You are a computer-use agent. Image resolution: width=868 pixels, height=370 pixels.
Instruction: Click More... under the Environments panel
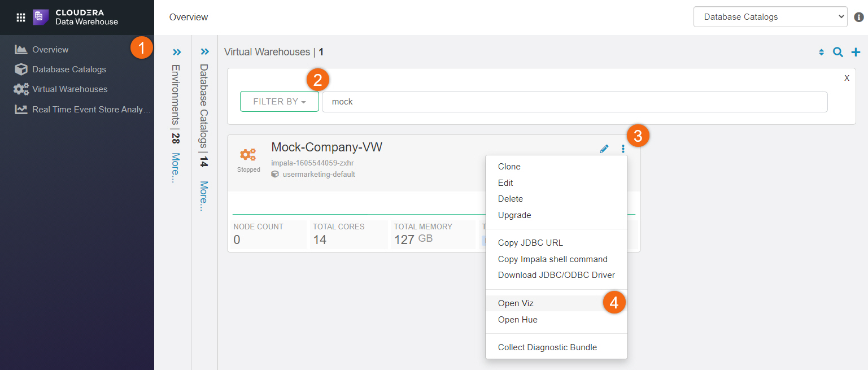click(x=176, y=168)
